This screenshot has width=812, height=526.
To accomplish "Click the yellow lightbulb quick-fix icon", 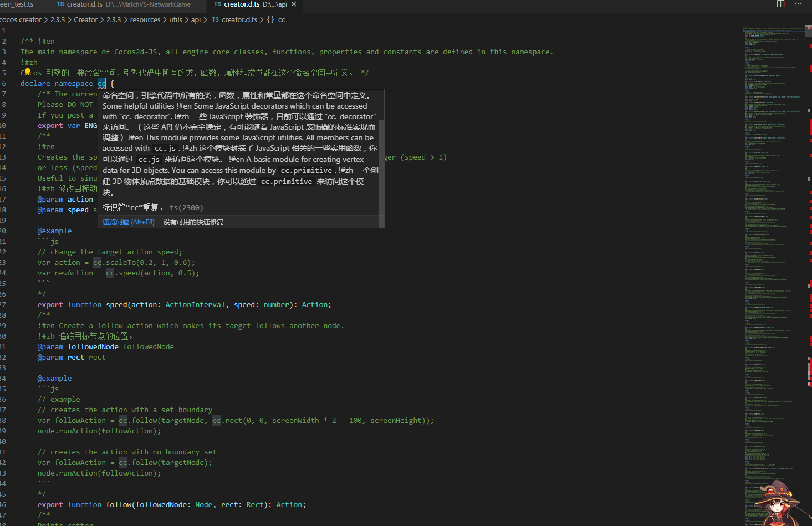I will [27, 72].
